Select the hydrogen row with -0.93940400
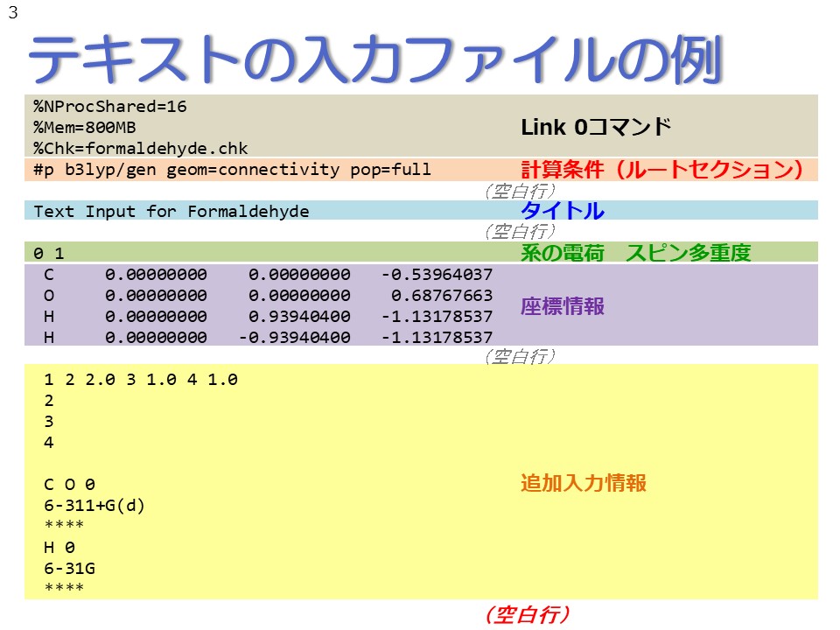The height and width of the screenshot is (630, 840). point(268,337)
